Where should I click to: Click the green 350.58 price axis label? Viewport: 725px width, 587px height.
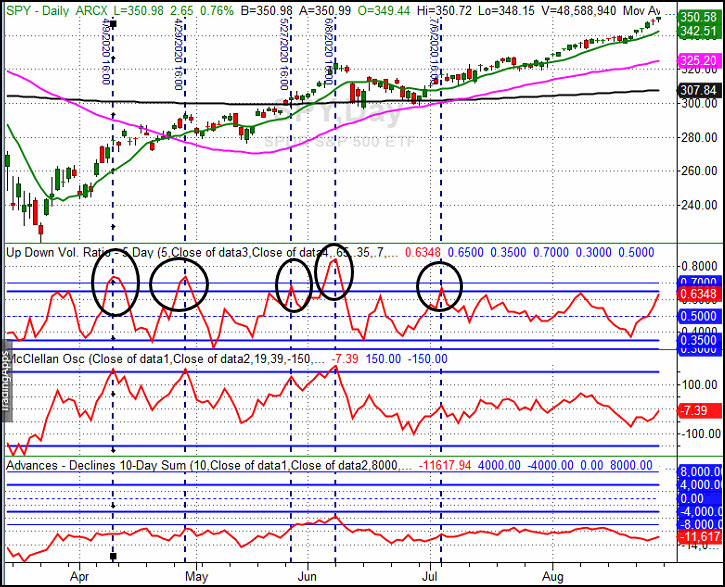point(698,18)
